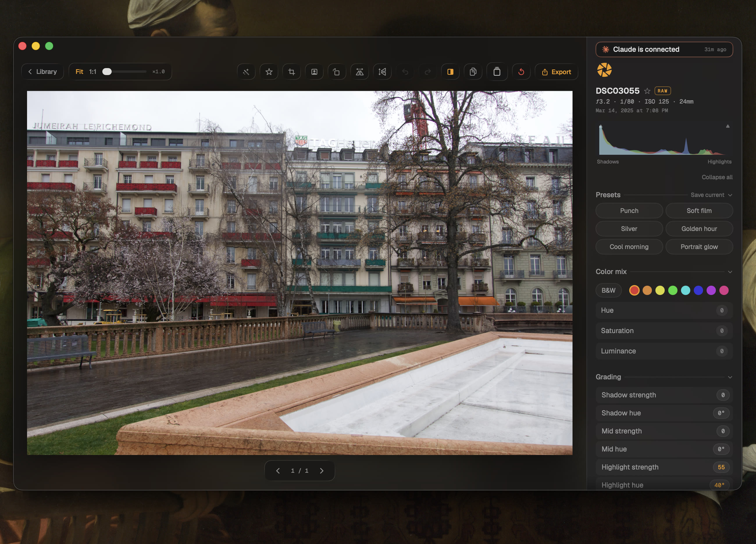Select the magenta color swatch
Viewport: 756px width, 544px height.
click(x=724, y=290)
